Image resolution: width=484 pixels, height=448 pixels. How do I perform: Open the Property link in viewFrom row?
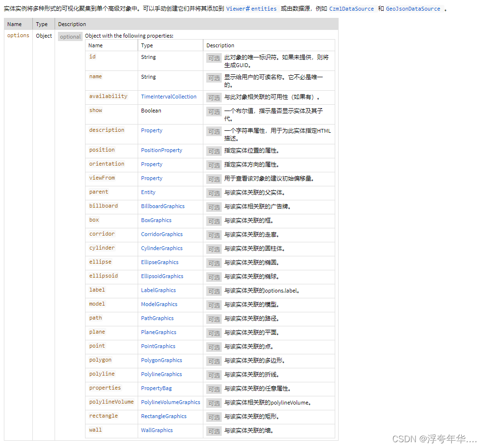point(152,178)
